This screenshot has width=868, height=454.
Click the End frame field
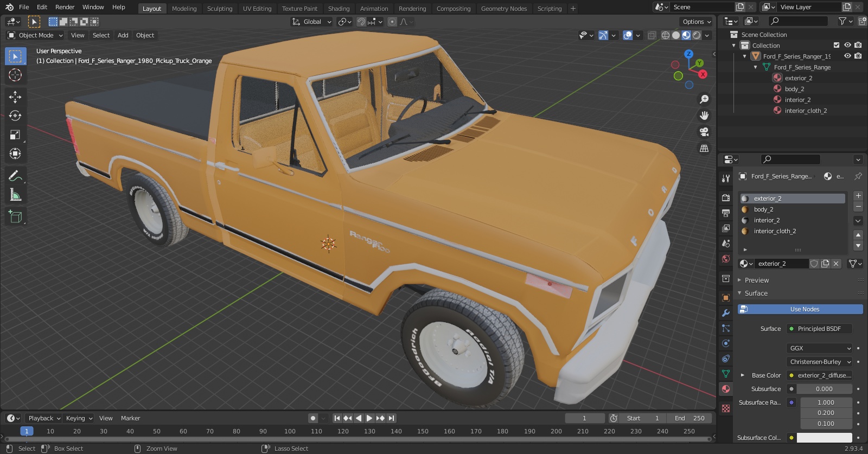(690, 418)
